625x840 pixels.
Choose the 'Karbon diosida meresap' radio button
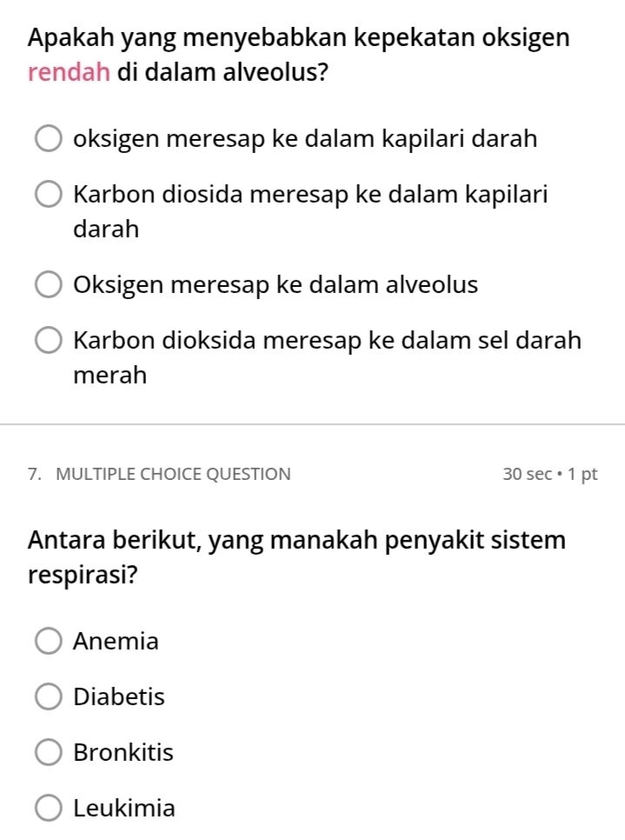tap(49, 194)
